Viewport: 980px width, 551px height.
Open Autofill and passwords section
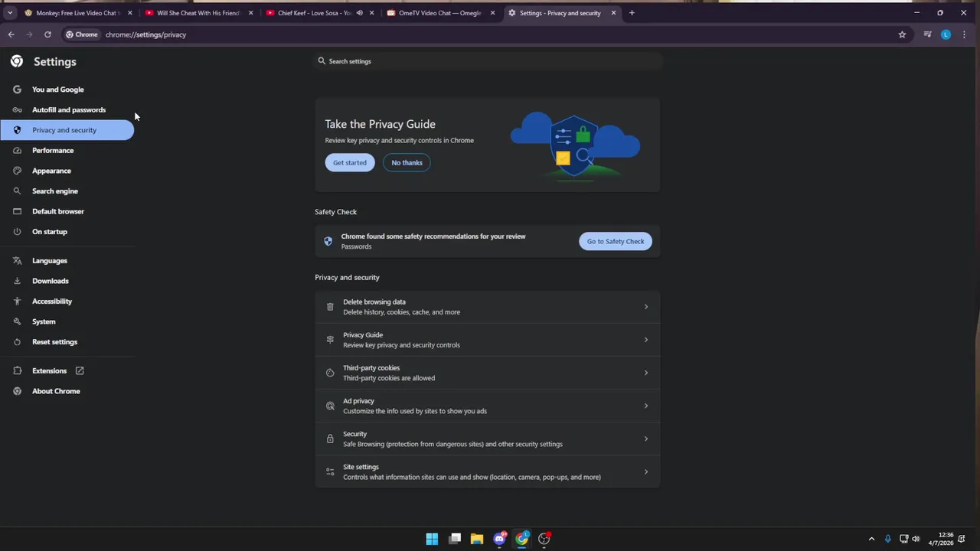[69, 109]
